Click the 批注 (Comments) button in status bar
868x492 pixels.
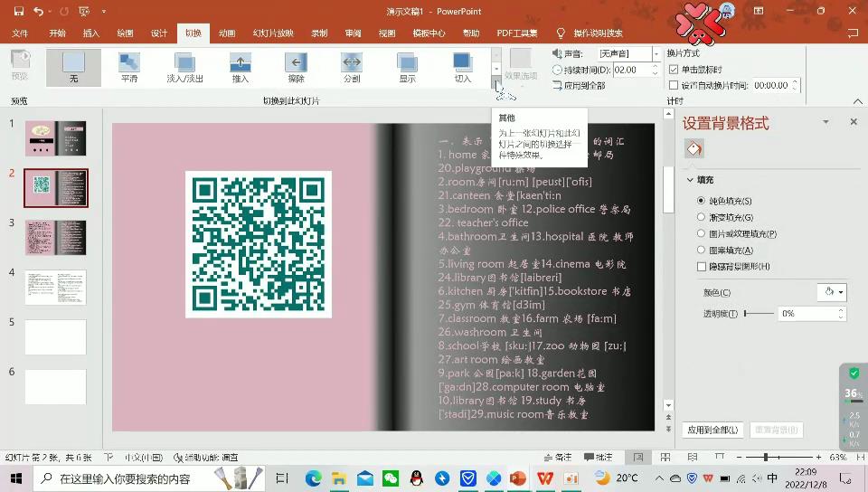[x=599, y=457]
